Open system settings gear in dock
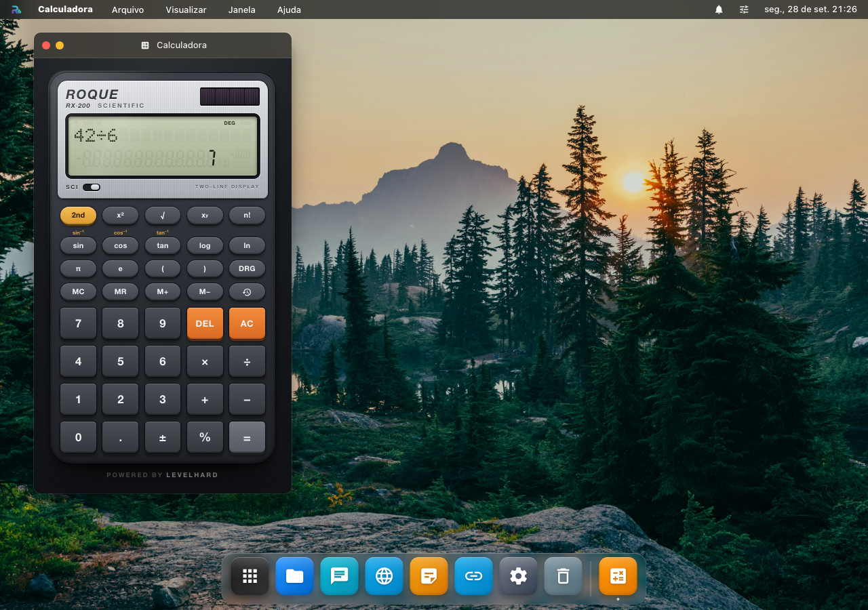The width and height of the screenshot is (868, 610). click(x=518, y=576)
